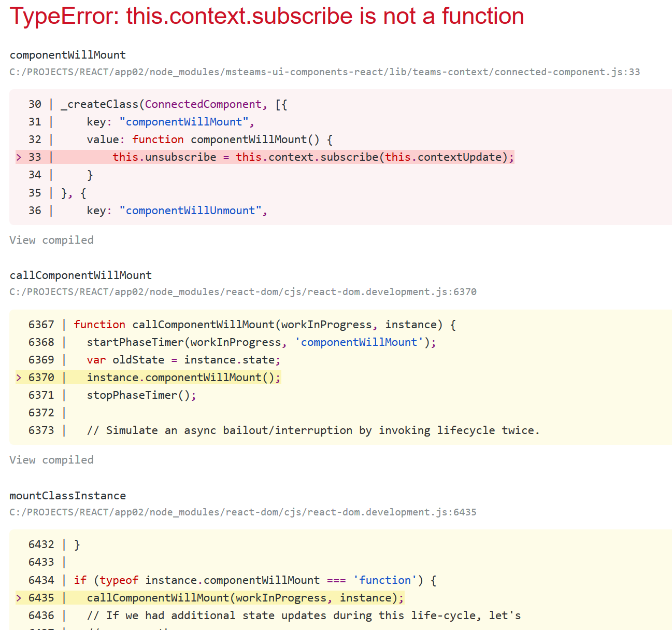The height and width of the screenshot is (630, 672).
Task: Select the componentWillMount string on line 31
Action: pyautogui.click(x=183, y=121)
